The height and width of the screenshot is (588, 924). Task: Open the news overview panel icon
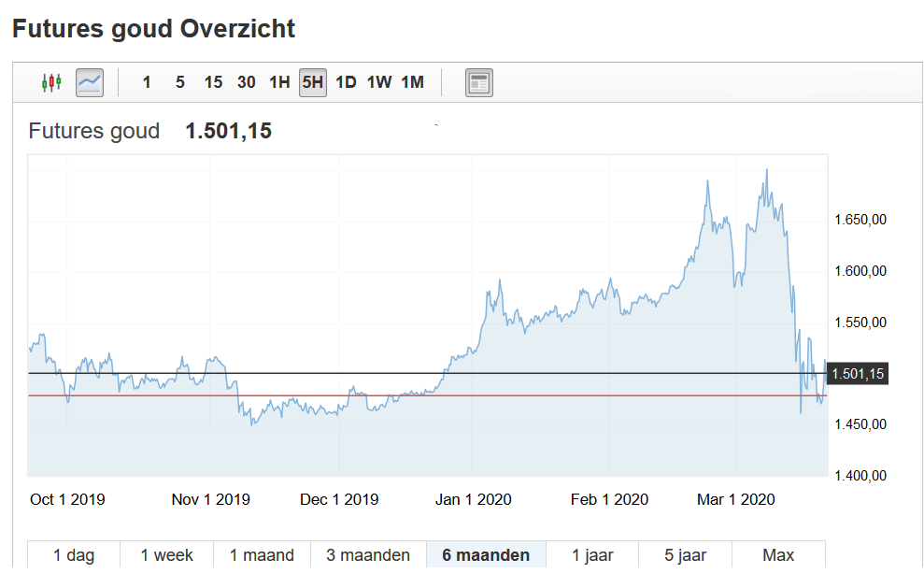[x=479, y=82]
